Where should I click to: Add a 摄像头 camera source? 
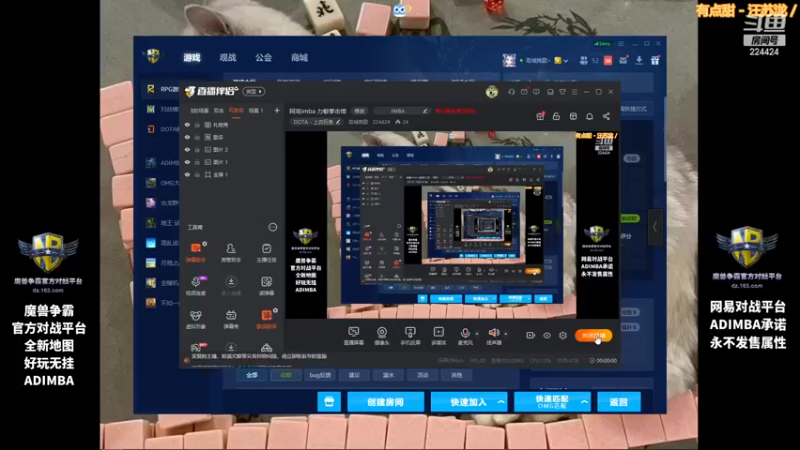[x=382, y=336]
